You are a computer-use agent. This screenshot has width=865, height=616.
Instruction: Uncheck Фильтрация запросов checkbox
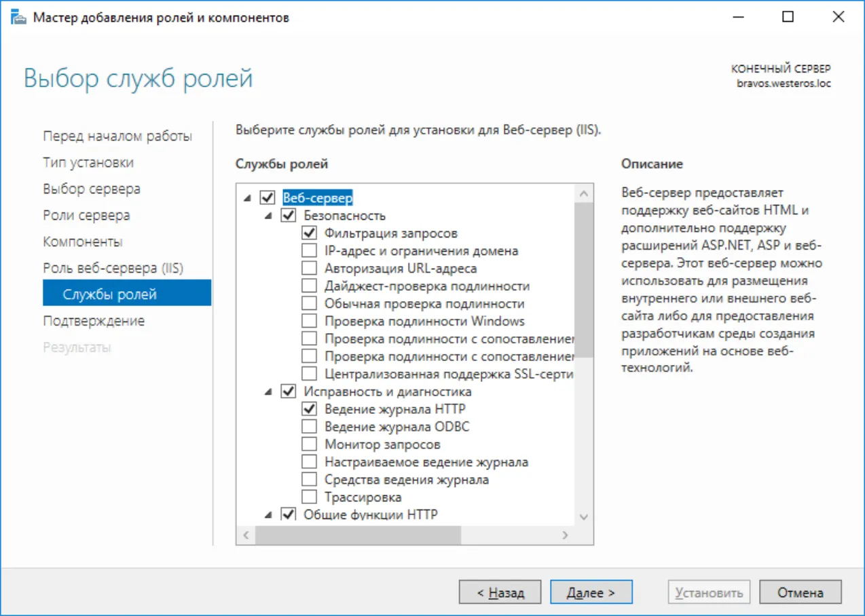tap(309, 233)
